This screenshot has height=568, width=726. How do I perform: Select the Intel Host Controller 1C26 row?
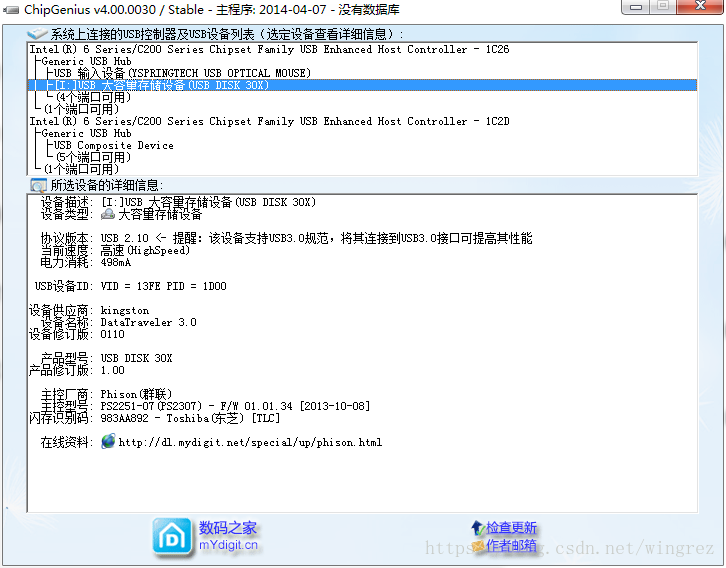tap(269, 49)
